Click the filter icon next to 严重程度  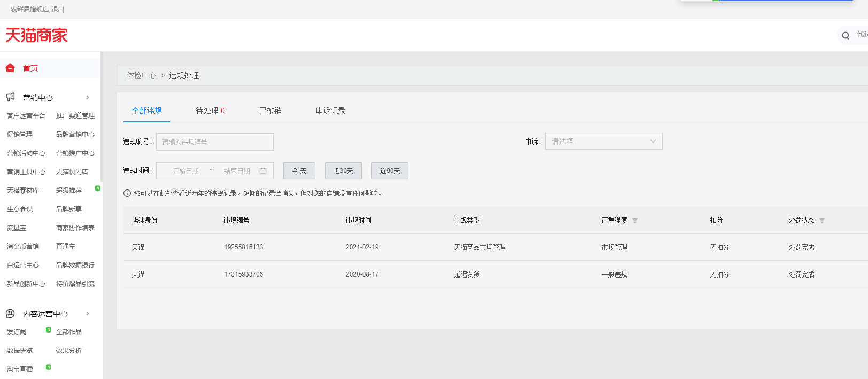[x=635, y=220]
